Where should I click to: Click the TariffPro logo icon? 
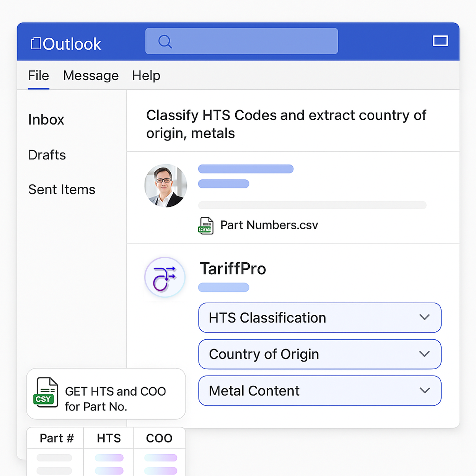pyautogui.click(x=165, y=277)
